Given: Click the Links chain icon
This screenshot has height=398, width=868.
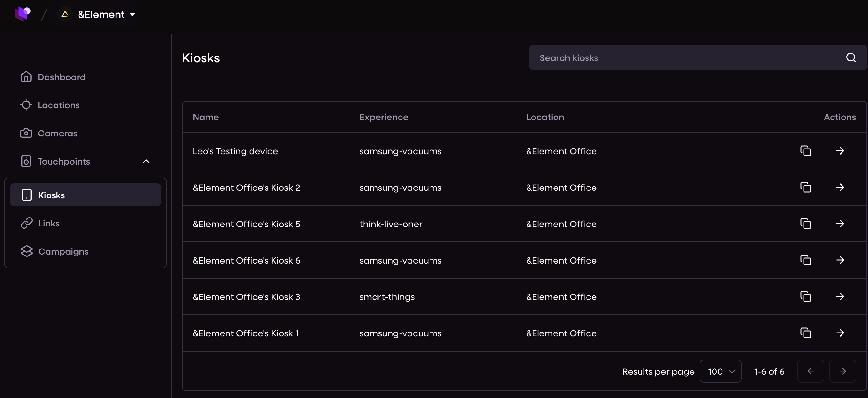Looking at the screenshot, I should tap(26, 223).
